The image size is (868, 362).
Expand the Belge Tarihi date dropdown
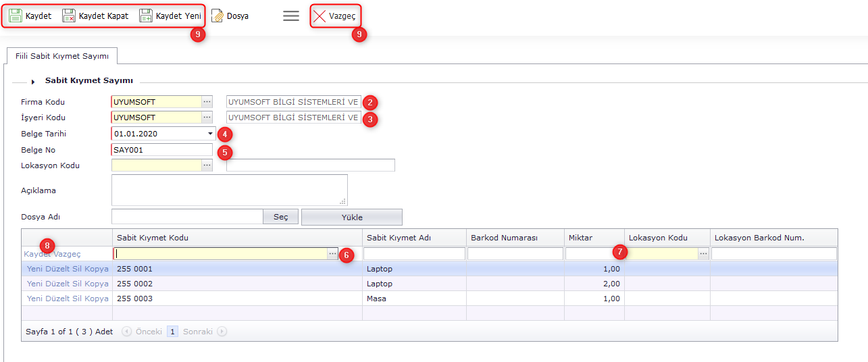[x=210, y=134]
